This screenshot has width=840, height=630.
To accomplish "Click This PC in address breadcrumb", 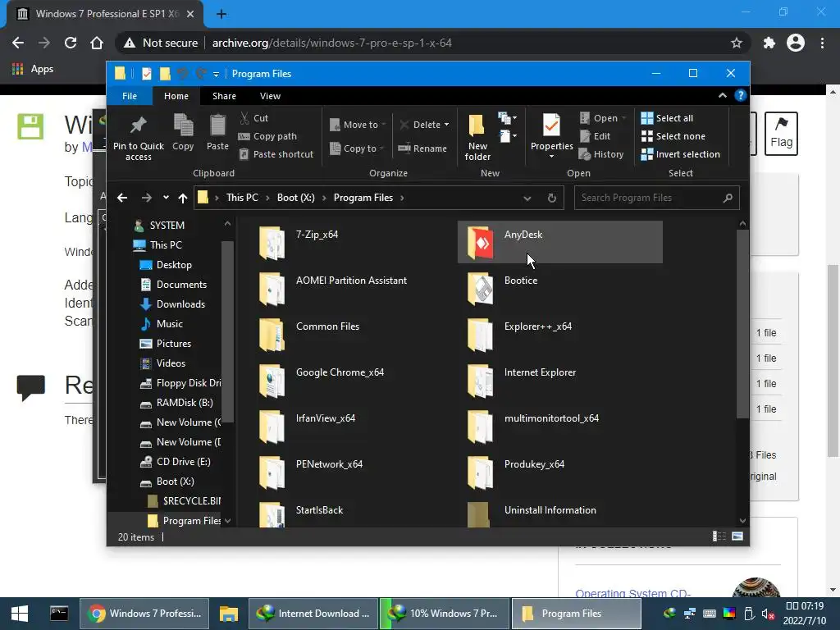I will (242, 198).
